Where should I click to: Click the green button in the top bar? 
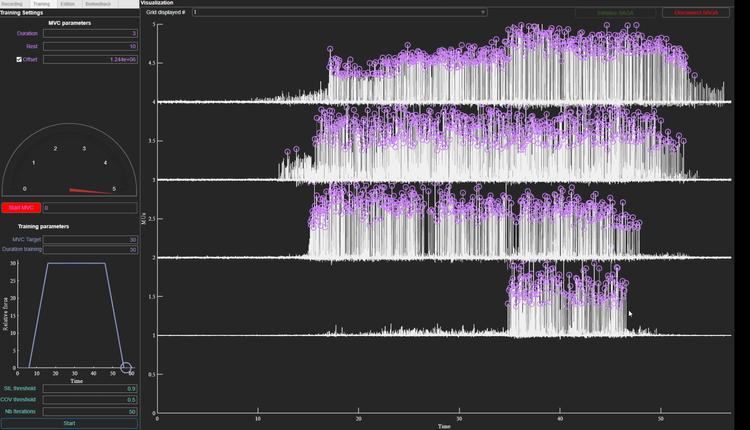tap(616, 13)
